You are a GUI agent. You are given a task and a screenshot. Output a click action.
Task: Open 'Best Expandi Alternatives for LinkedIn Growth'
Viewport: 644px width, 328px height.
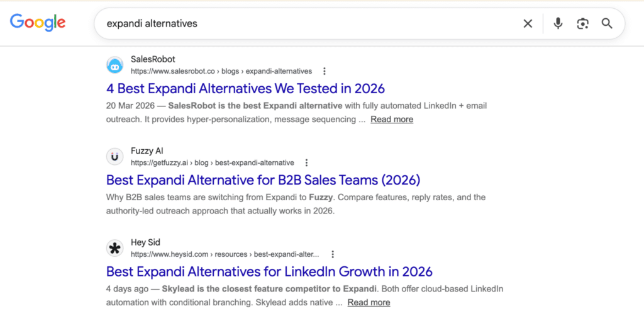pyautogui.click(x=269, y=272)
